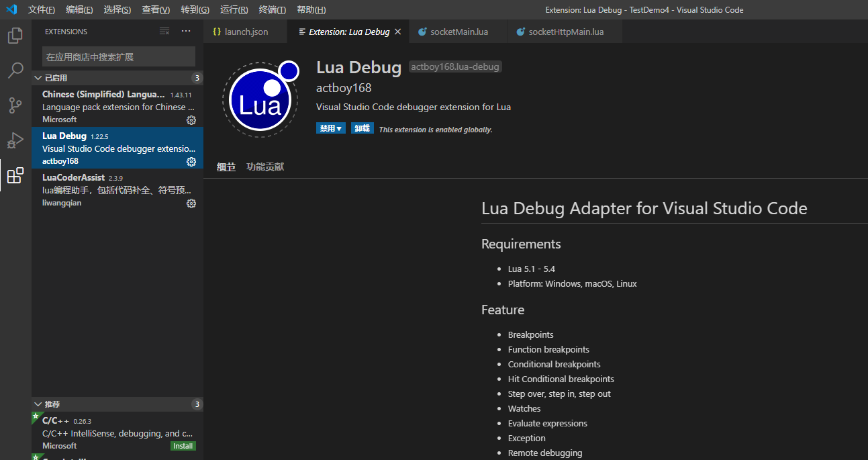Open the 查看(V) menu
Screen dimensions: 868x460
[x=156, y=9]
